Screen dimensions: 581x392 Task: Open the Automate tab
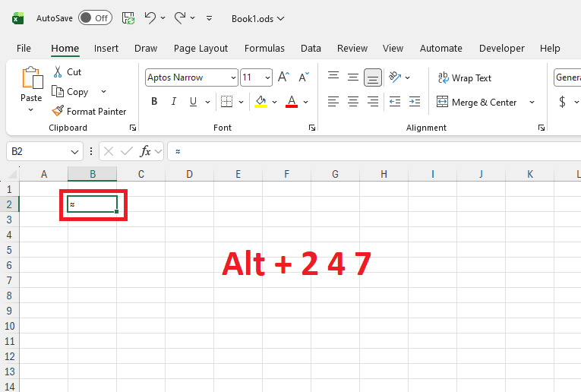(x=441, y=49)
